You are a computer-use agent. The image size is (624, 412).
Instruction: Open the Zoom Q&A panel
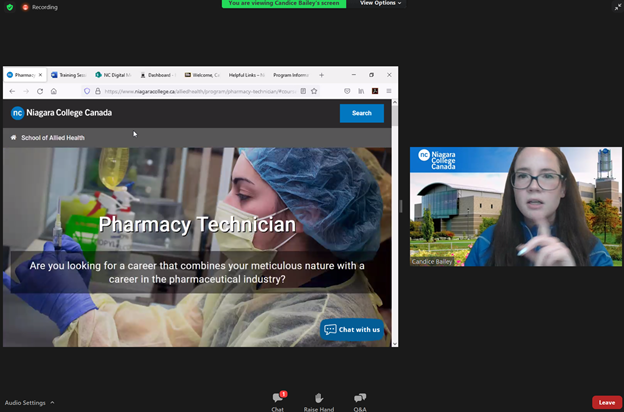(x=360, y=402)
